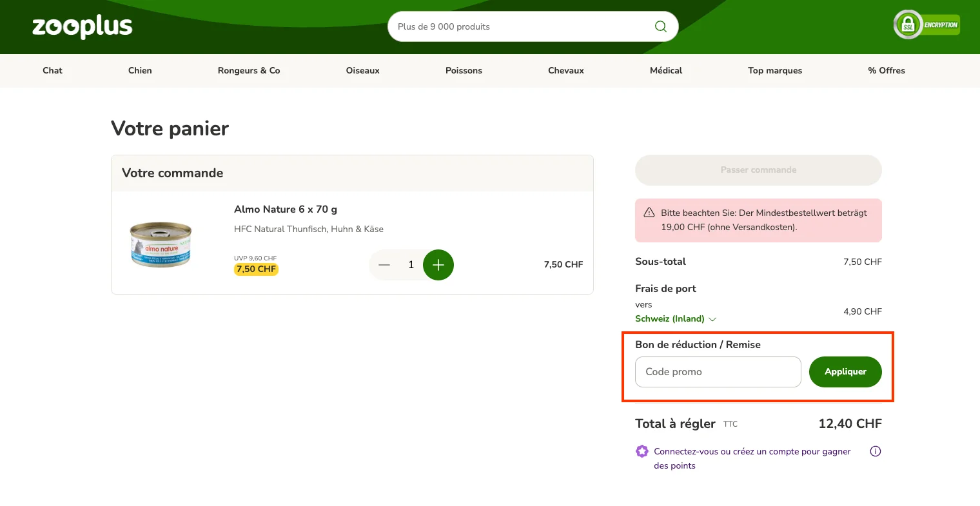Open the Poissons category menu
Screen dimensions: 980x506
(464, 70)
